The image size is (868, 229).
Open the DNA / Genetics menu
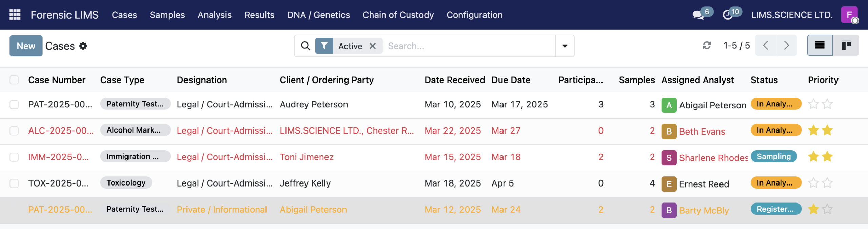point(318,15)
